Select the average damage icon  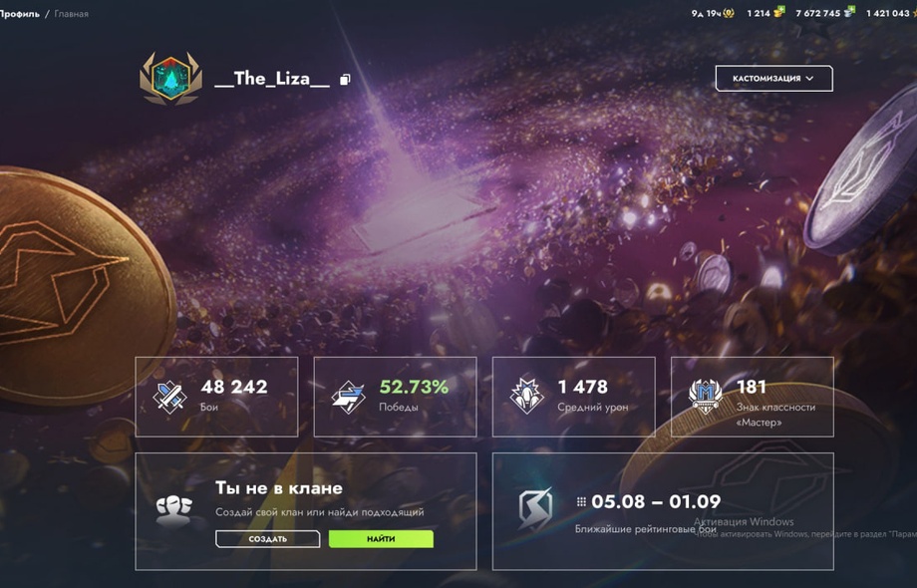point(527,396)
